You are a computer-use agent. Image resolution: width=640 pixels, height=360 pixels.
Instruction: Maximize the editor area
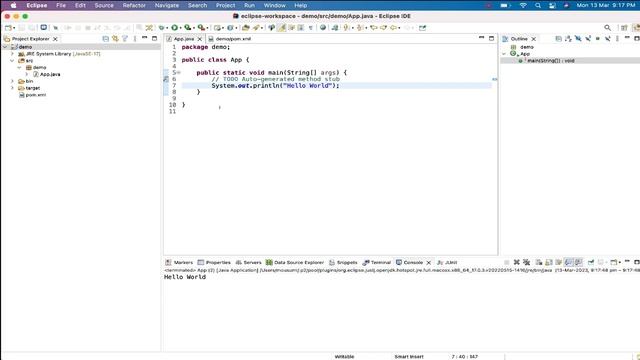(491, 38)
